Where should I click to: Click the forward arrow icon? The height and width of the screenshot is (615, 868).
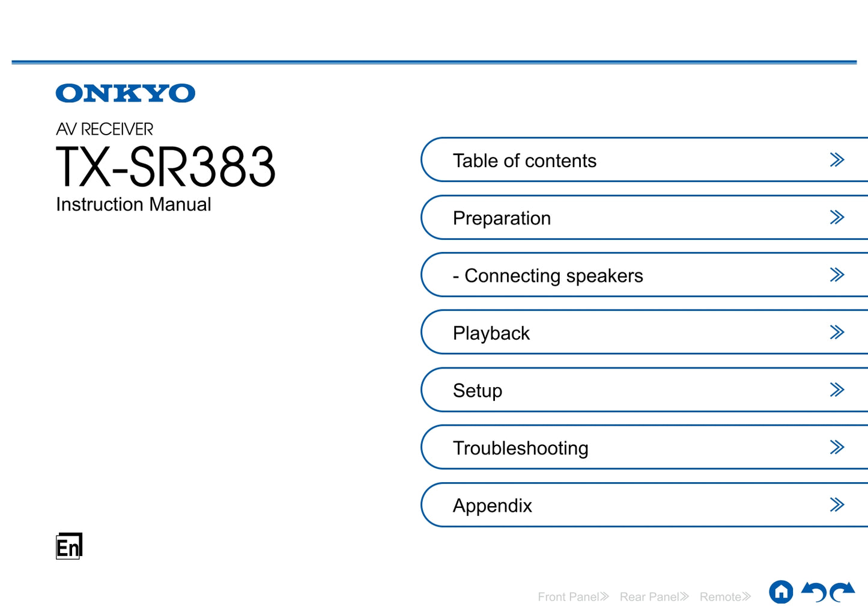point(842,592)
